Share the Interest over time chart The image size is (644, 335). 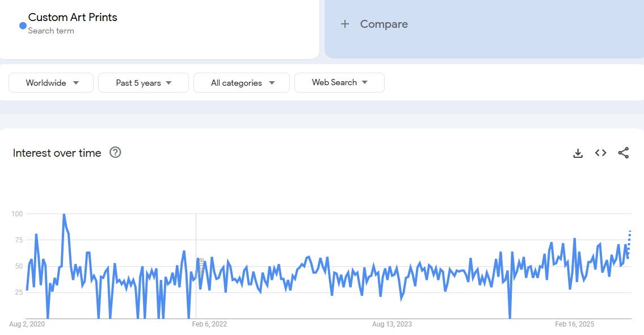click(623, 153)
